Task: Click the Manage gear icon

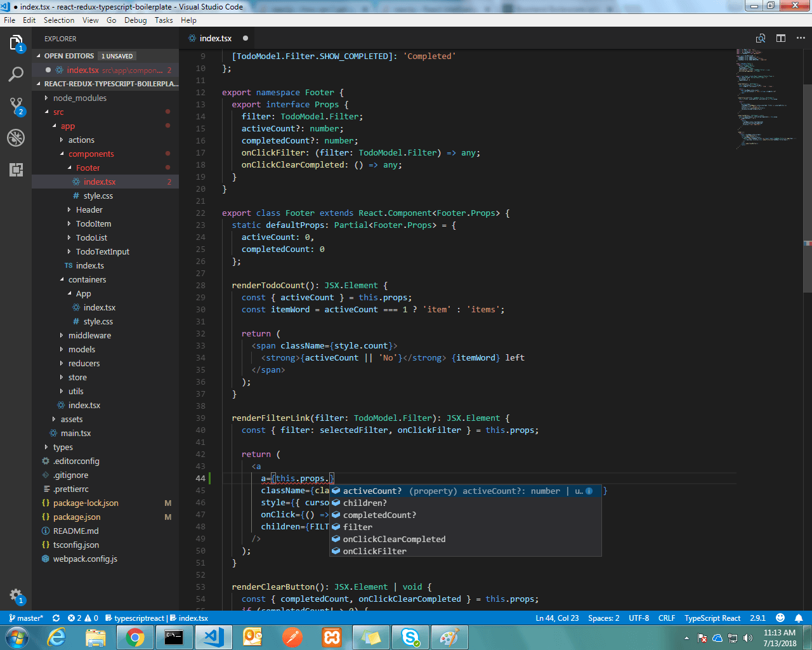Action: [x=16, y=595]
